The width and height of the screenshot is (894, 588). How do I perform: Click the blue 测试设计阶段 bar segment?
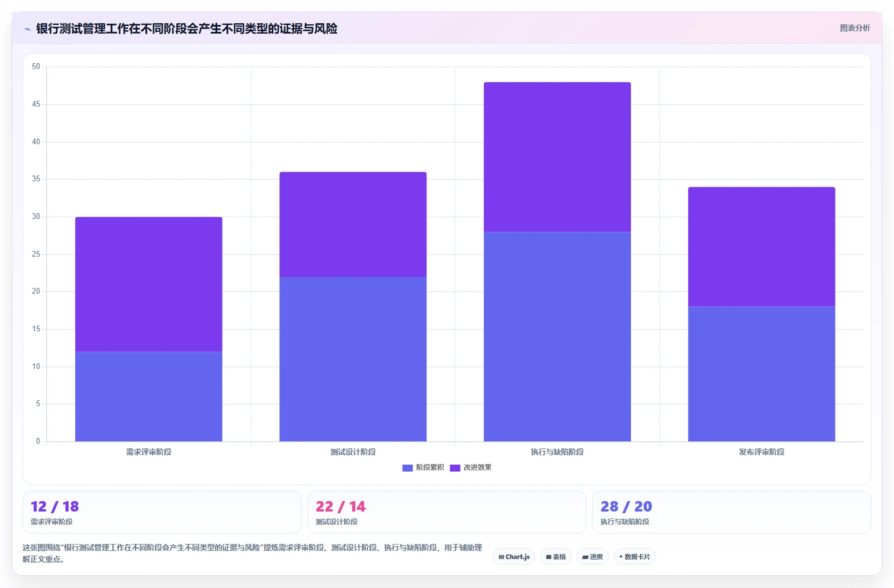353,359
